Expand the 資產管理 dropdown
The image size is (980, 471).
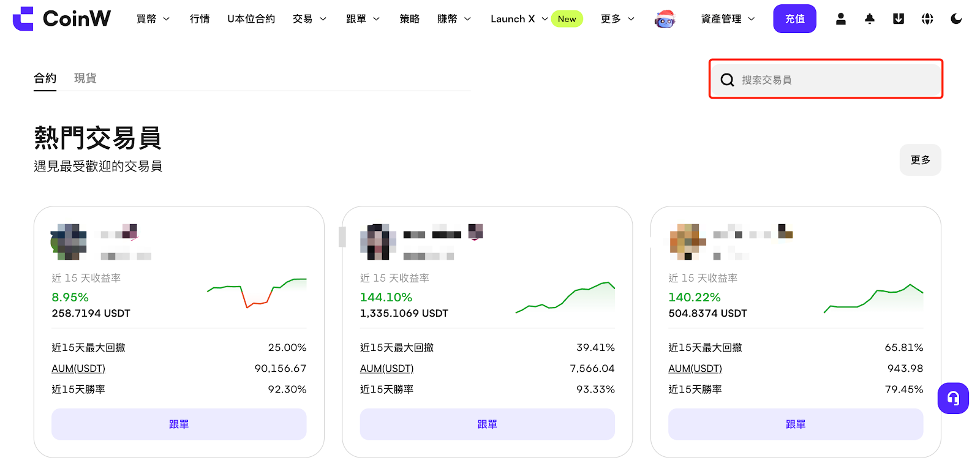(727, 19)
